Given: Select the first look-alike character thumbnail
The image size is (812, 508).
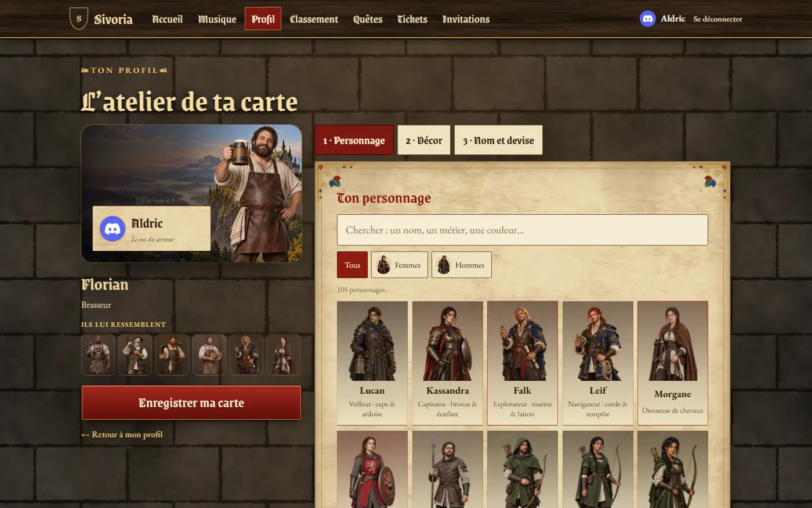Looking at the screenshot, I should coord(98,354).
